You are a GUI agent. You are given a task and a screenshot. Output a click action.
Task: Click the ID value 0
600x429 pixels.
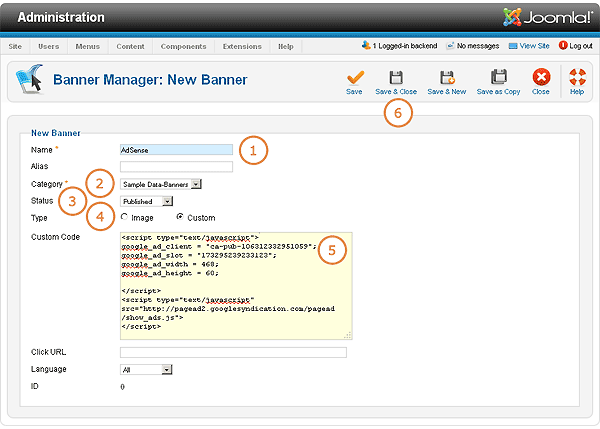[122, 387]
